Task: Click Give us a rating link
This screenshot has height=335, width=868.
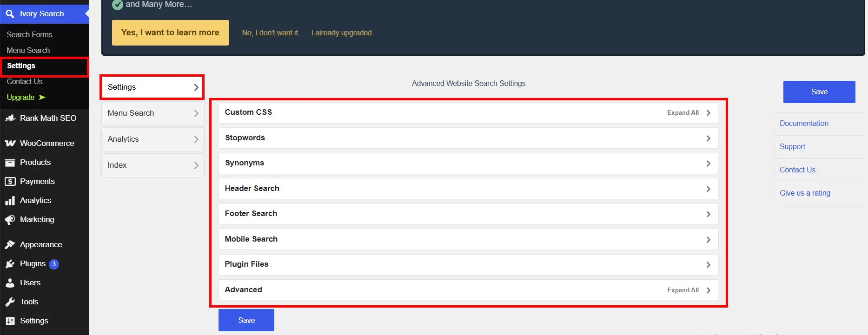Action: coord(805,193)
